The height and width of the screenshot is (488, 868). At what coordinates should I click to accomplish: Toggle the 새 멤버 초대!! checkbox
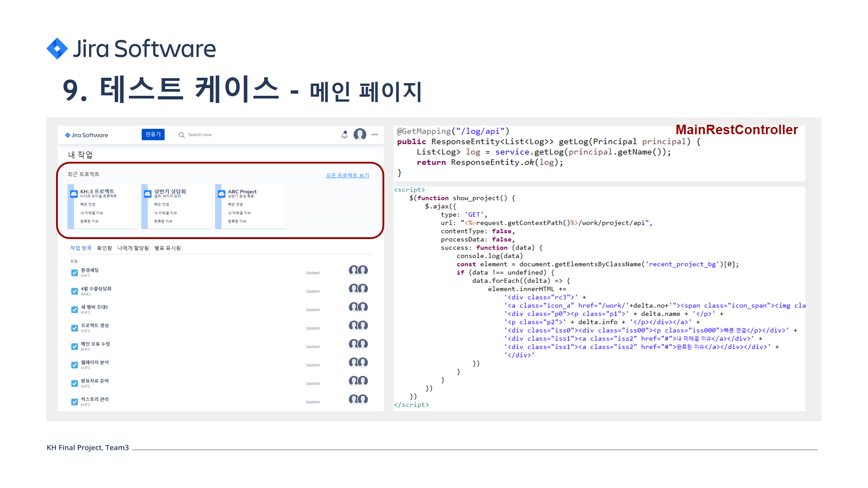point(74,310)
